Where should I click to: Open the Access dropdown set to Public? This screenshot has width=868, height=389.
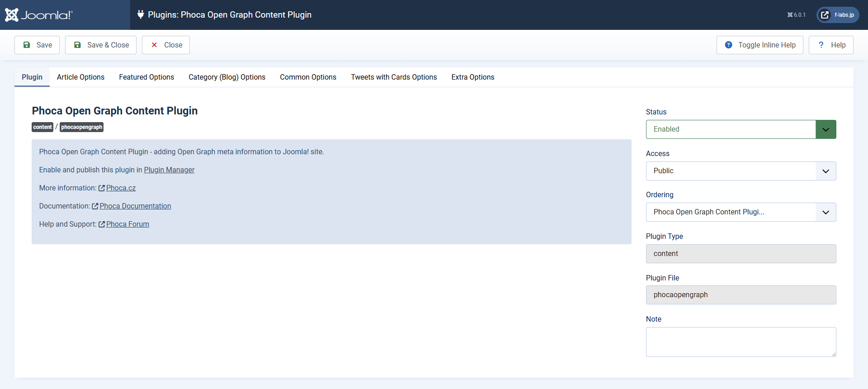tap(741, 171)
